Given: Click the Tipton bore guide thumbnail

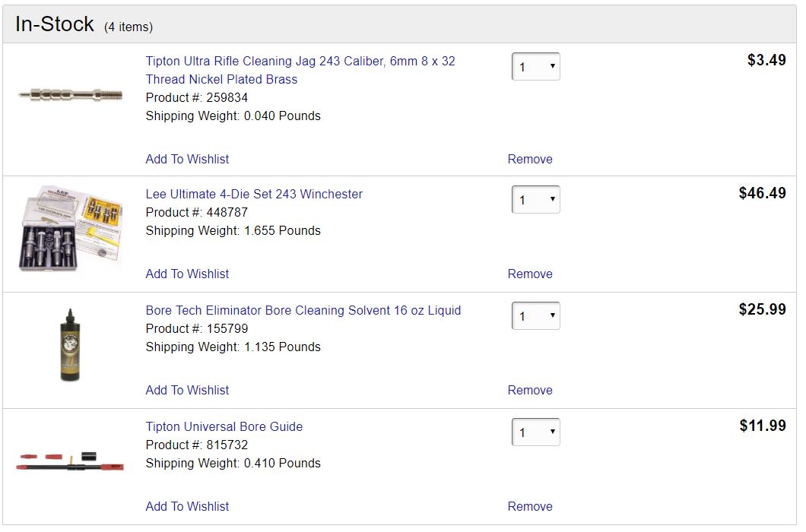Looking at the screenshot, I should pyautogui.click(x=70, y=461).
